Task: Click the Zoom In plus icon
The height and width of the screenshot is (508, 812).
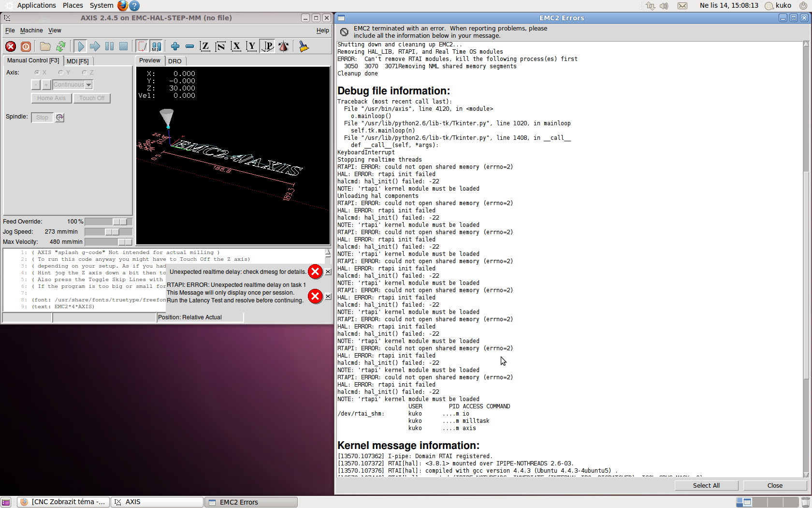Action: [x=175, y=46]
